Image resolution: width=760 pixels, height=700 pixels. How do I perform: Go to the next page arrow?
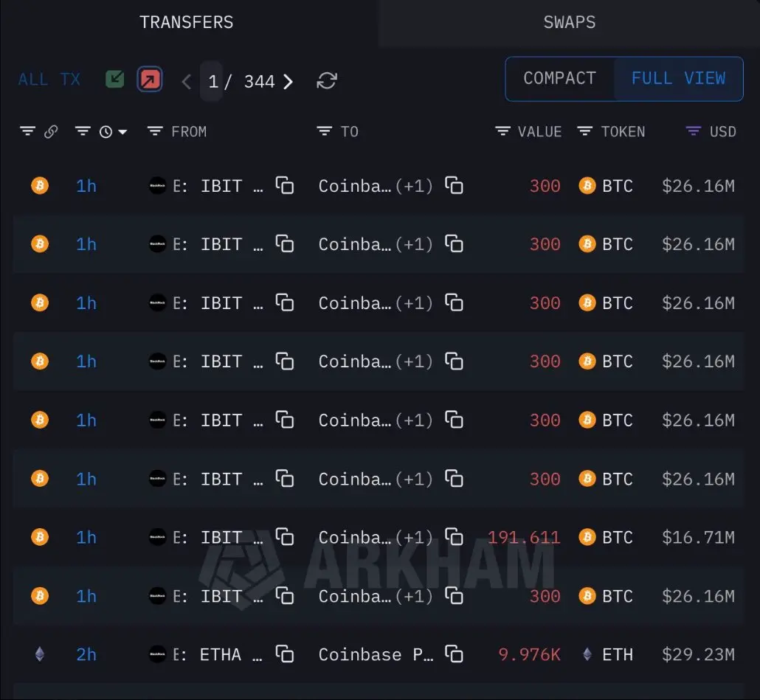(x=288, y=81)
